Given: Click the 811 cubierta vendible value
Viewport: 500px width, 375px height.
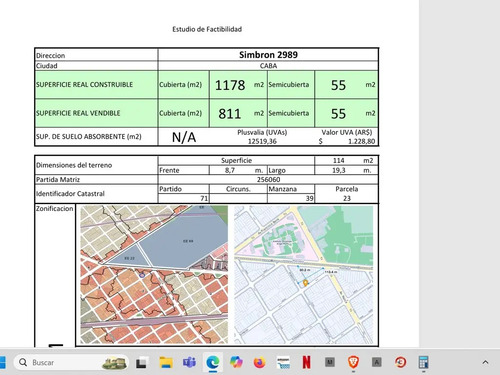Looking at the screenshot, I should click(230, 114).
